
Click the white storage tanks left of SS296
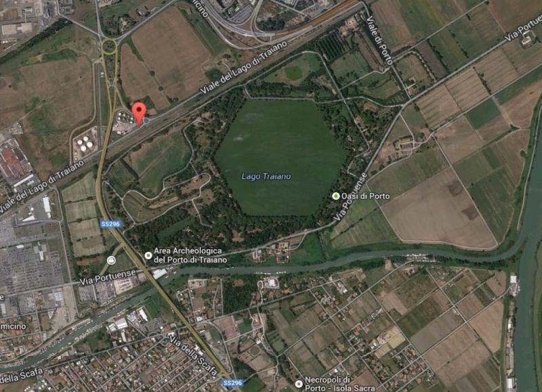click(85, 143)
